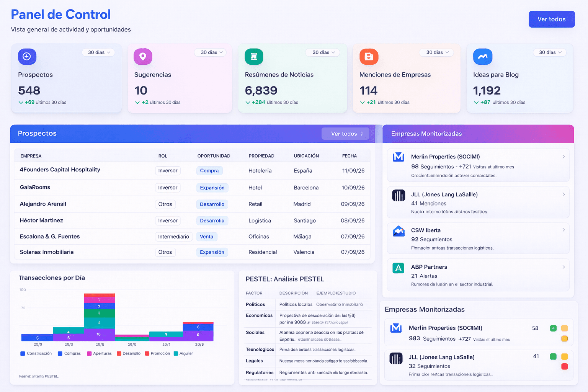Expand the ABP Partners card chevron
Viewport: 588px width, 392px height.
(563, 267)
